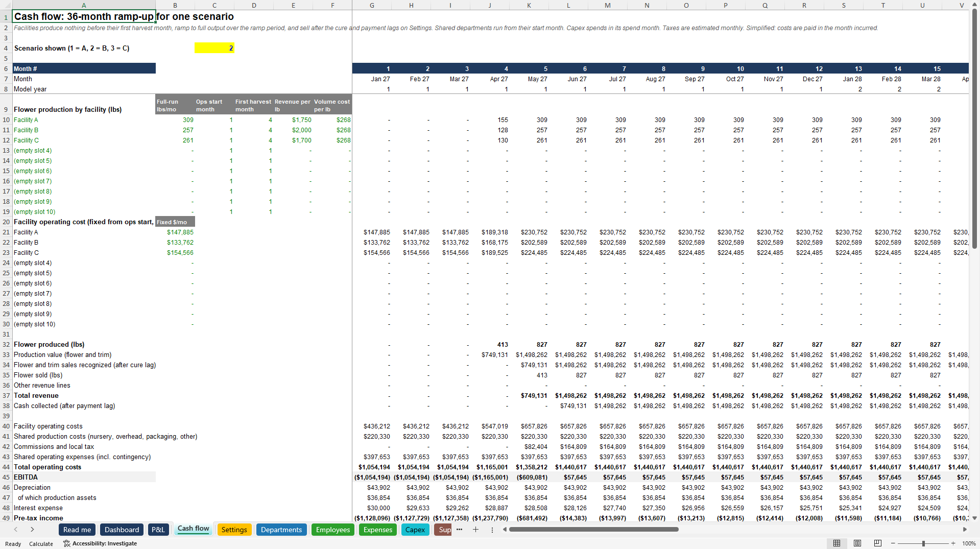Switch to the P&L sheet tab
Image resolution: width=980 pixels, height=549 pixels.
158,530
